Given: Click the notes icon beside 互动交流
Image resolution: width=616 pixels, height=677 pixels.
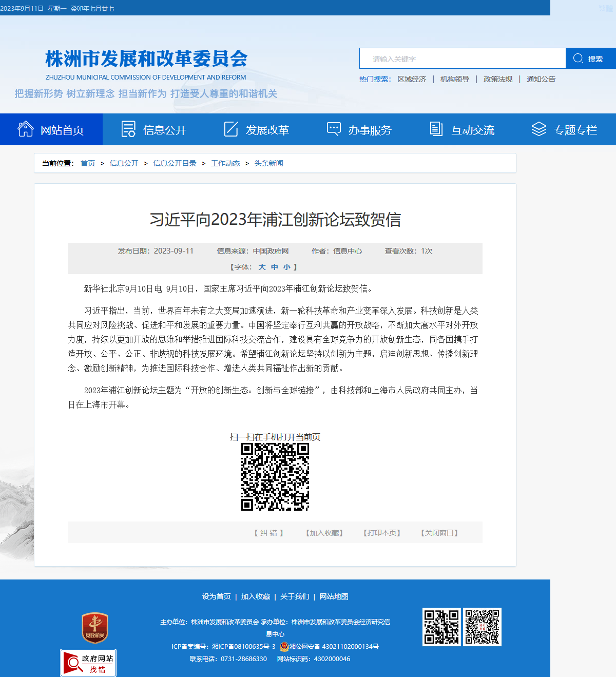Looking at the screenshot, I should 436,129.
